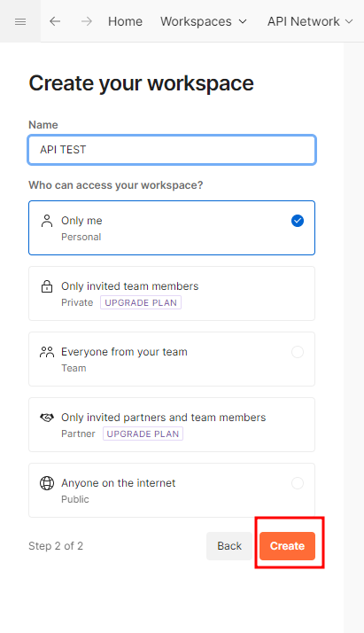The width and height of the screenshot is (364, 633).
Task: Expand the API Network dropdown
Action: tap(310, 21)
